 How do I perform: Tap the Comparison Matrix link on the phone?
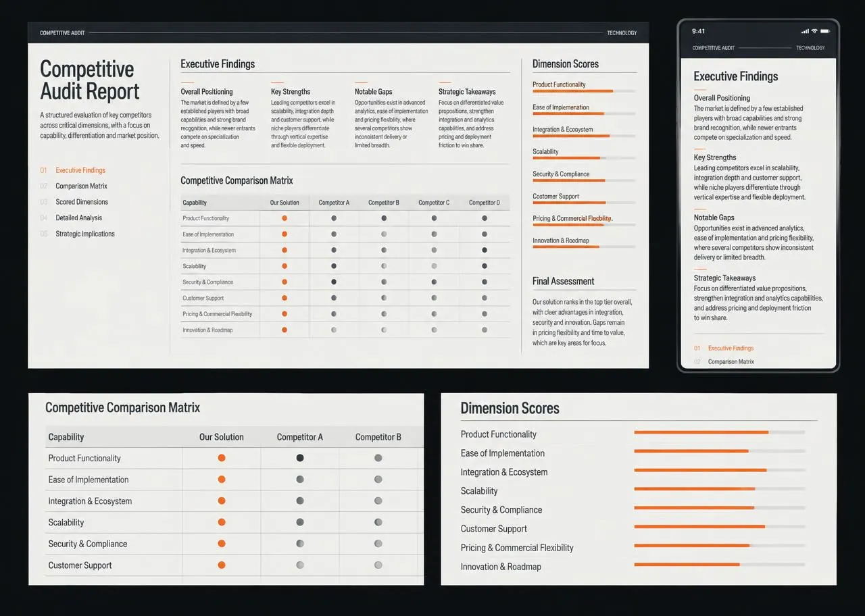(x=731, y=362)
